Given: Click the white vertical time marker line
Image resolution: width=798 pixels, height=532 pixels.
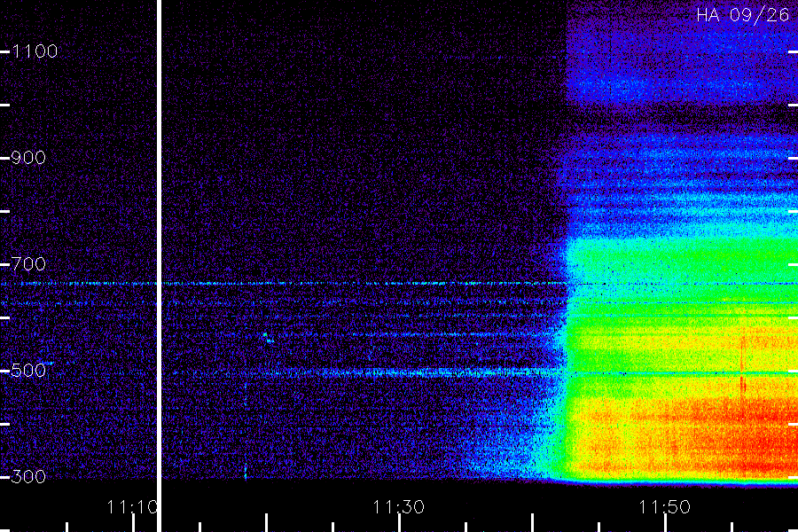Looking at the screenshot, I should 159,266.
